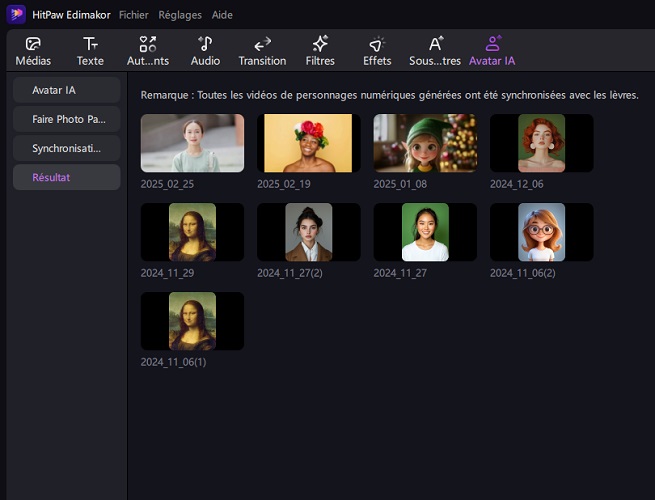
Task: Open the Synchronisation sidebar tab
Action: tap(66, 148)
